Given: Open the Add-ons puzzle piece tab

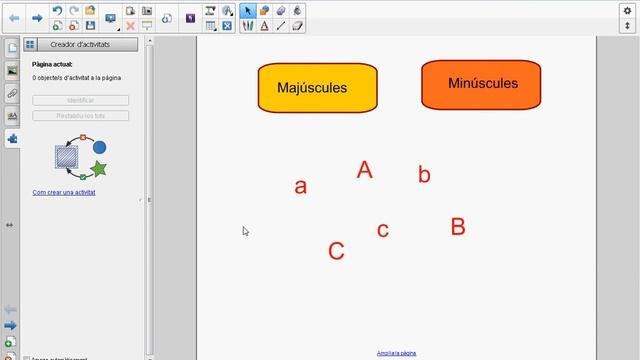Looking at the screenshot, I should [x=12, y=139].
